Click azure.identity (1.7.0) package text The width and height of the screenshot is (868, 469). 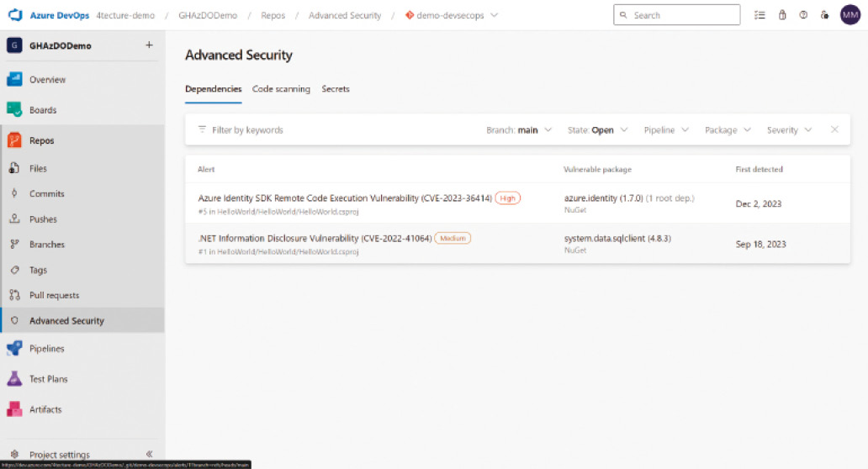(603, 198)
